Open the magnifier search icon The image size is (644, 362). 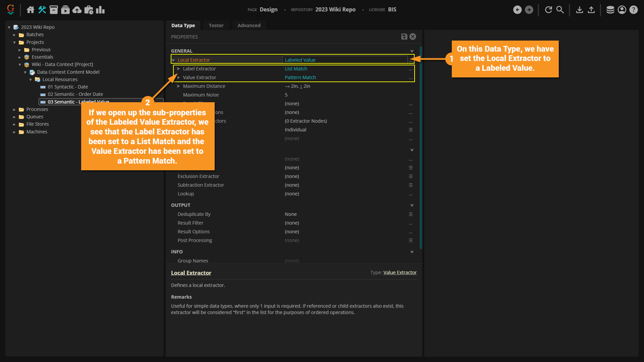coord(560,10)
